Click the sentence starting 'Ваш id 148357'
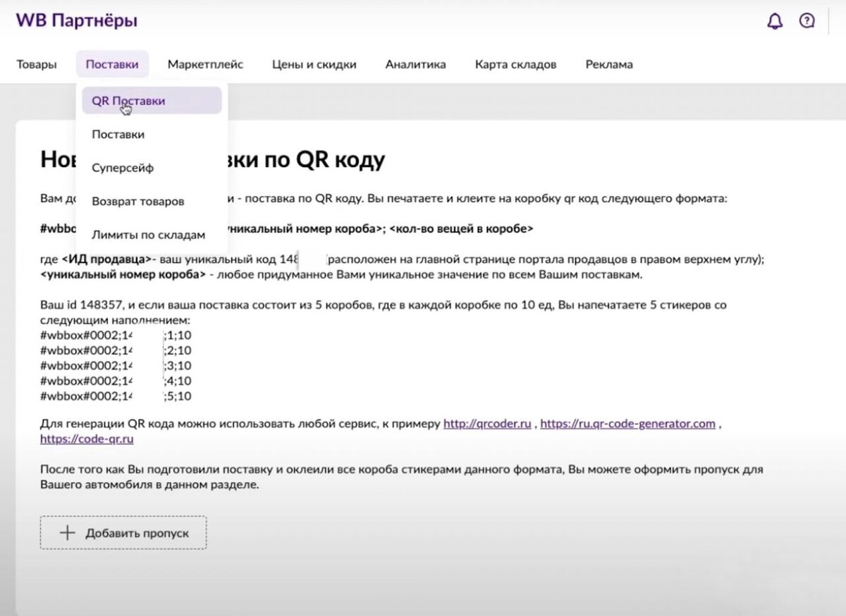The height and width of the screenshot is (616, 846). pos(384,312)
